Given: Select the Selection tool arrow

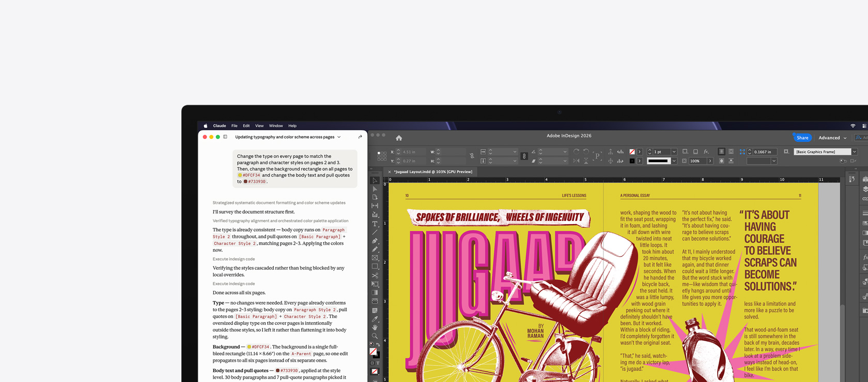Looking at the screenshot, I should coord(375,180).
